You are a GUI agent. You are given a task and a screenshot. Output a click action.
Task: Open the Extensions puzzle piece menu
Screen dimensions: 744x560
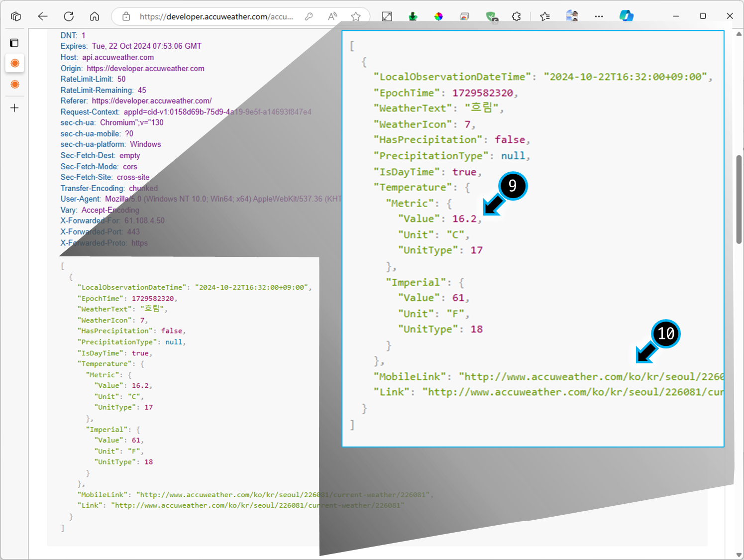(517, 16)
